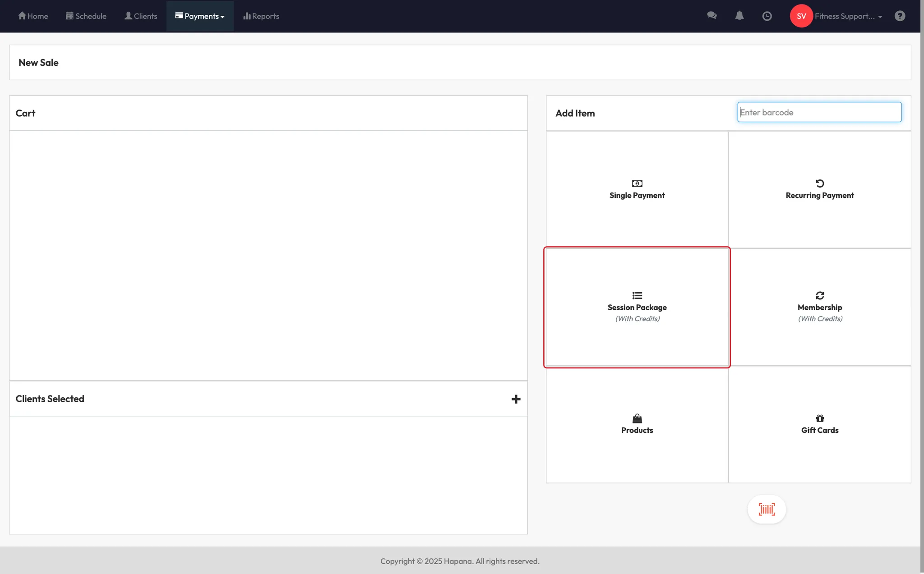
Task: Select the Single Payment tile
Action: (x=637, y=189)
